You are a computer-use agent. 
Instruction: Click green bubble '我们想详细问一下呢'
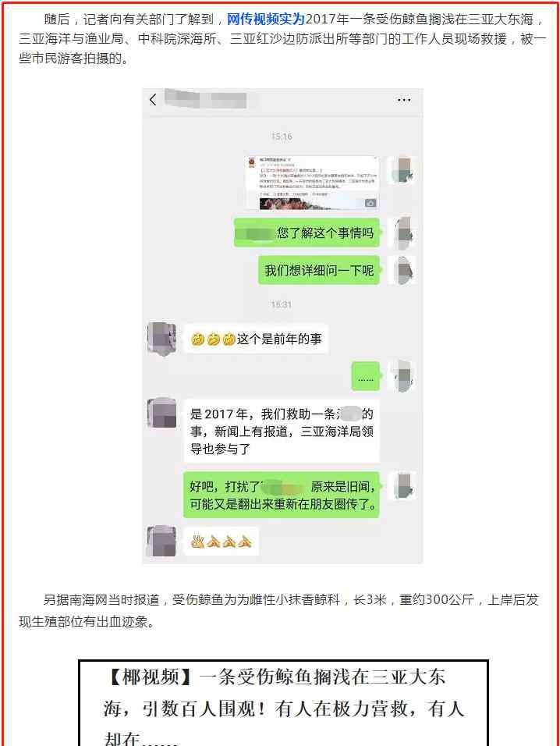tap(319, 270)
